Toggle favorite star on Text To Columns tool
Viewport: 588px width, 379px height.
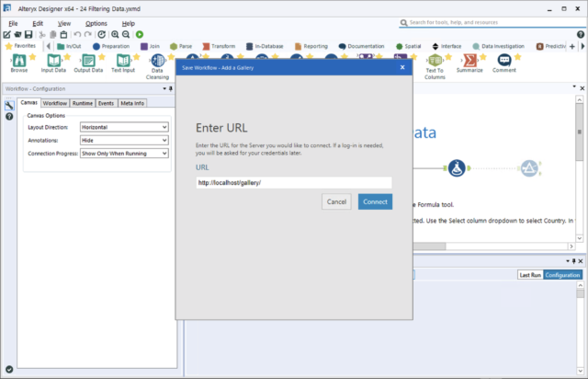pyautogui.click(x=448, y=57)
